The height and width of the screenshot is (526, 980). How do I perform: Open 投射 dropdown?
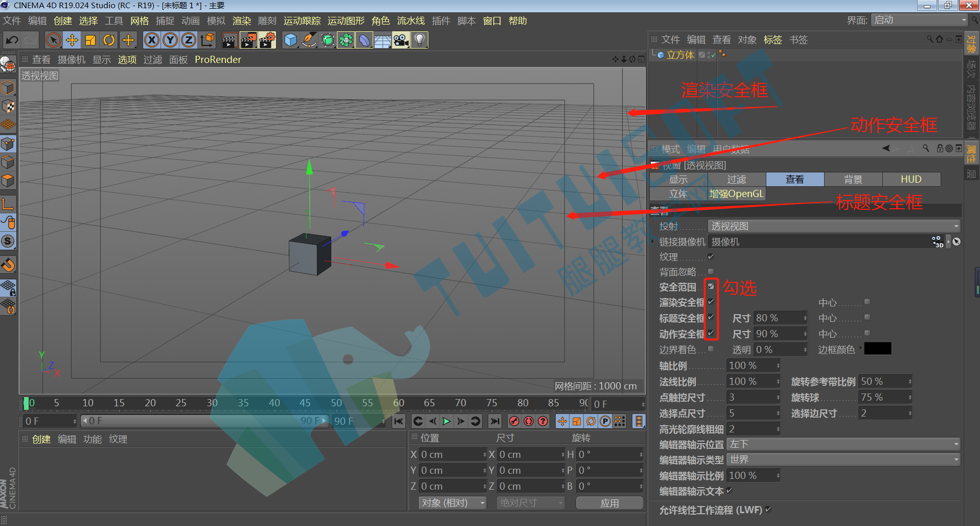(x=834, y=226)
